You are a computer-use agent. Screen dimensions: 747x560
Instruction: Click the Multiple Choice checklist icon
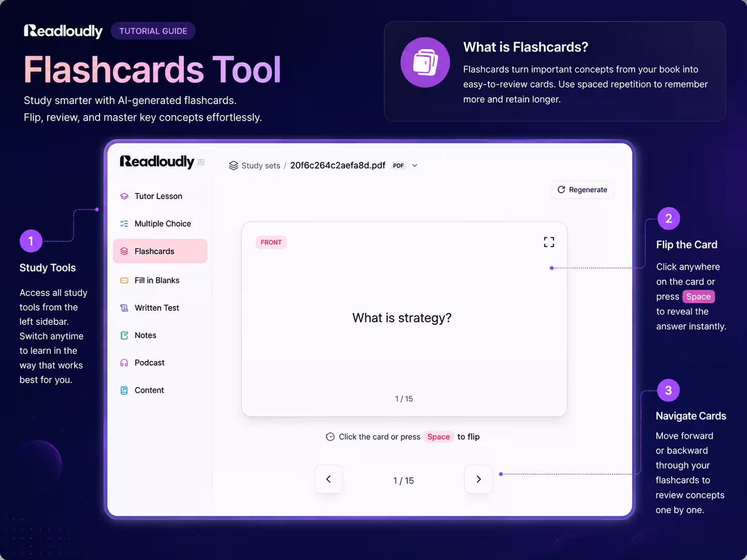(x=124, y=224)
